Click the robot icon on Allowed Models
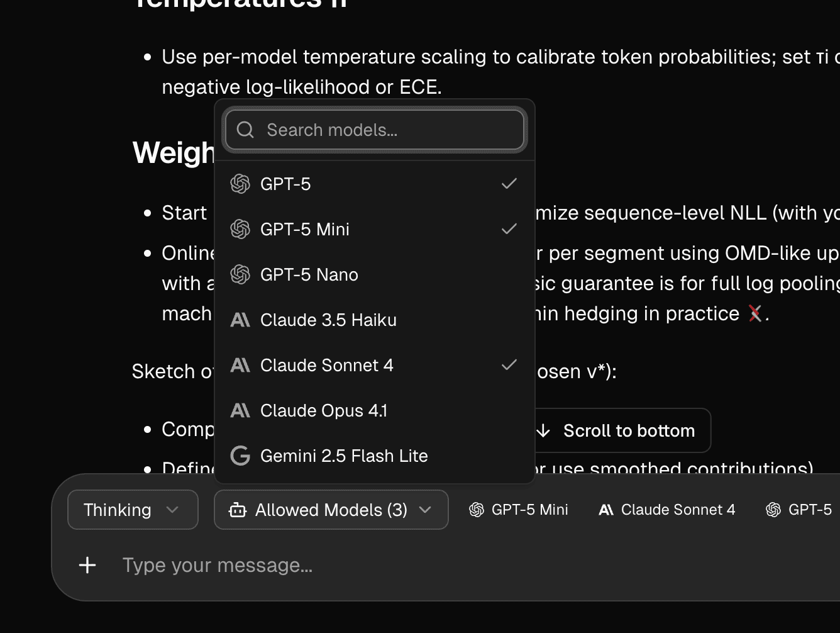Screen dimensions: 840x633 click(238, 510)
